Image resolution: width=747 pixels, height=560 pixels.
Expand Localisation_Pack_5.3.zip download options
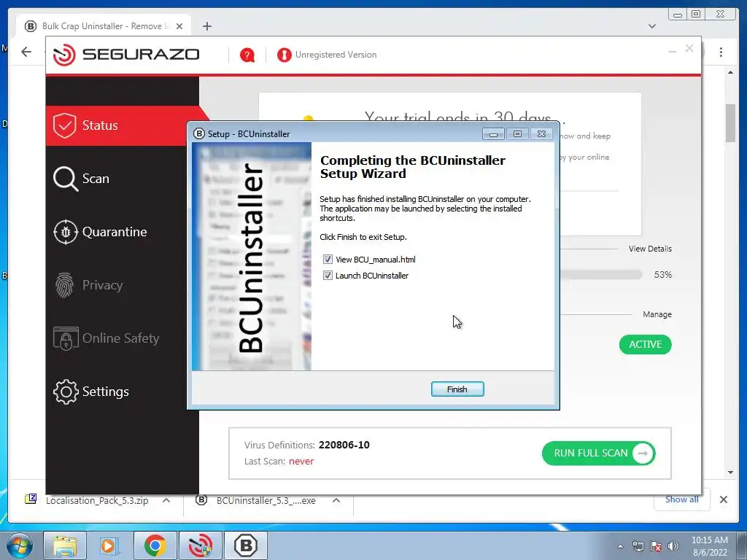[x=166, y=500]
